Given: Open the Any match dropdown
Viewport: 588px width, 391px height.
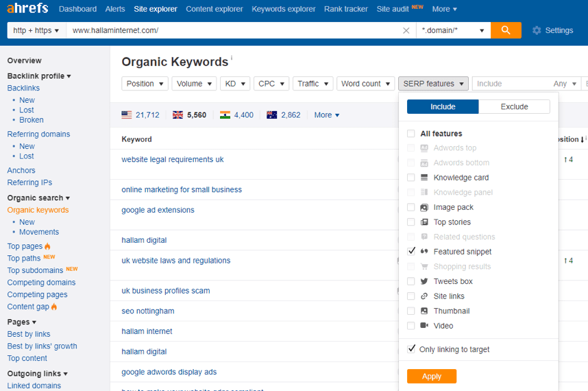Looking at the screenshot, I should [x=565, y=84].
